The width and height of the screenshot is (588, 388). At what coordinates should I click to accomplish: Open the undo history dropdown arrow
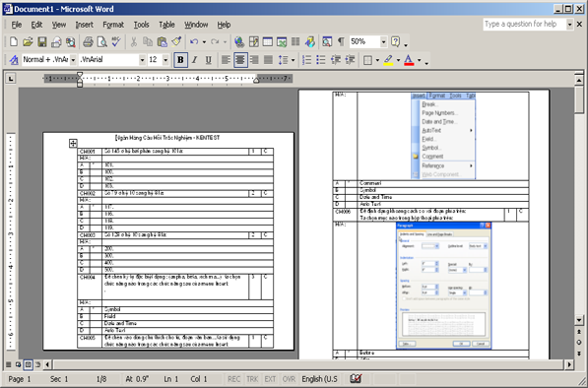205,41
